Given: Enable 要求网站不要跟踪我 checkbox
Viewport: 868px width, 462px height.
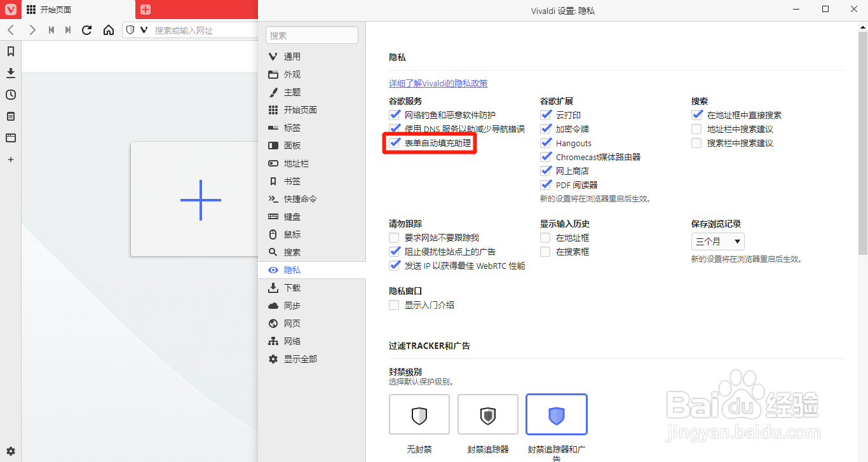Looking at the screenshot, I should click(395, 238).
